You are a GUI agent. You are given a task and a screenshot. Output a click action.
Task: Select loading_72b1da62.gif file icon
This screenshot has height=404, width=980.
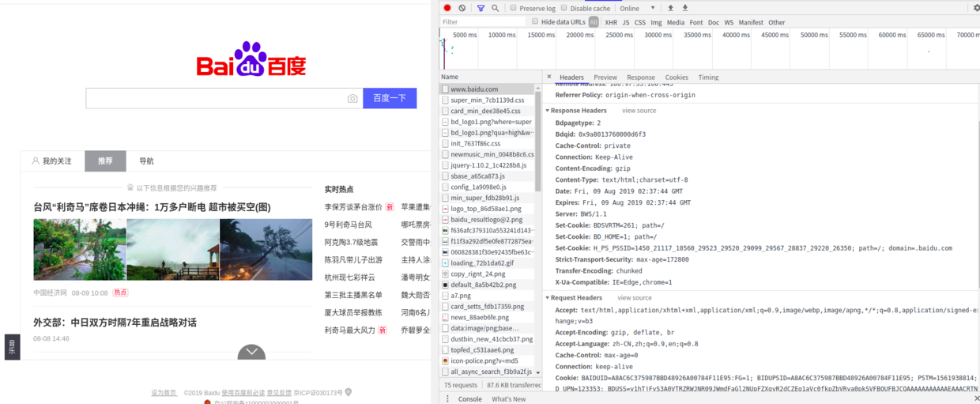coord(446,262)
